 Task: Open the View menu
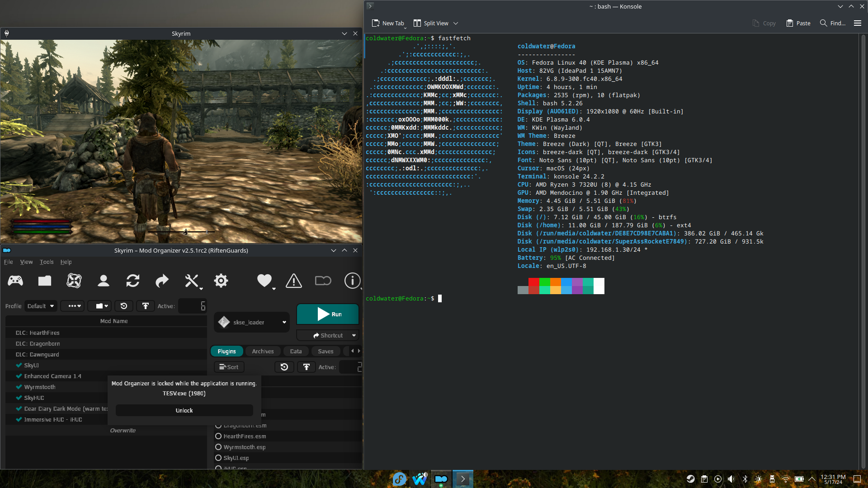(x=26, y=262)
